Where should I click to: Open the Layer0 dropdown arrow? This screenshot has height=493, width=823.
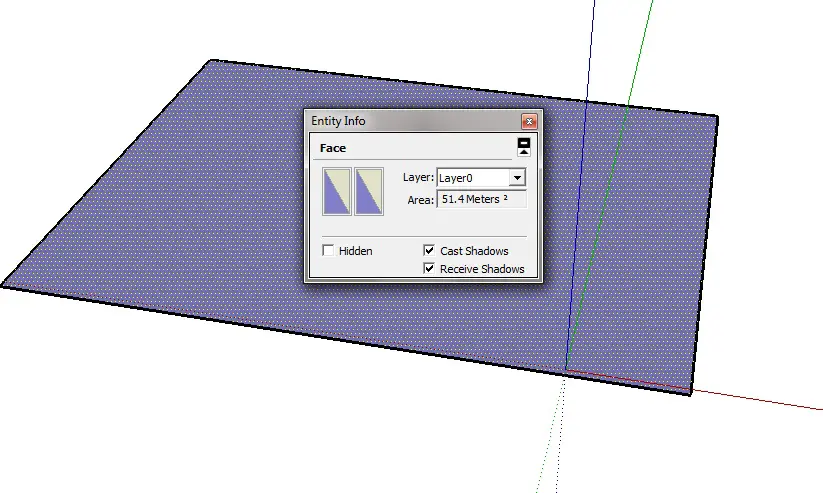point(517,177)
